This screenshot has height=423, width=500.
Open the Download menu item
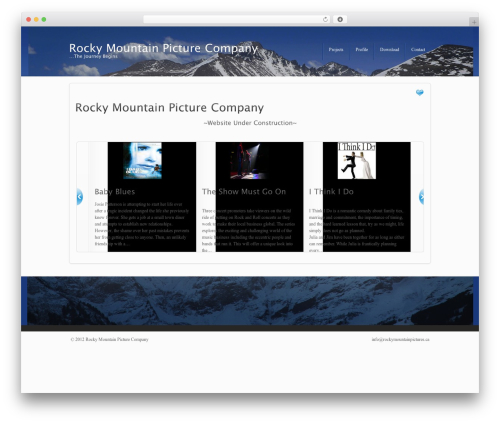389,50
